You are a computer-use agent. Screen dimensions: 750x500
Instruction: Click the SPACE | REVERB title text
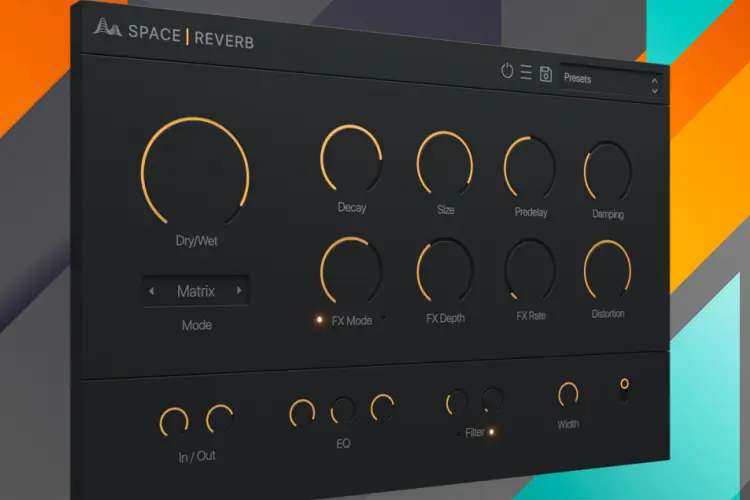click(191, 37)
